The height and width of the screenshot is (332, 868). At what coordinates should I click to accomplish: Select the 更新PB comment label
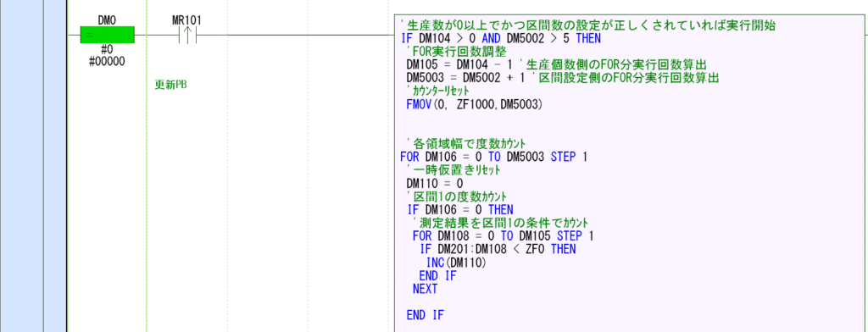(x=170, y=86)
